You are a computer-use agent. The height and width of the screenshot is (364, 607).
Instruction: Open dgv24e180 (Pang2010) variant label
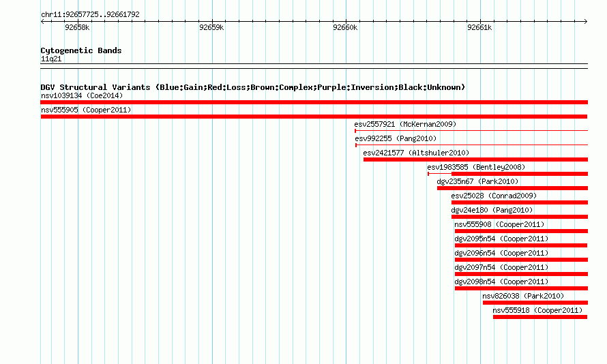(492, 210)
